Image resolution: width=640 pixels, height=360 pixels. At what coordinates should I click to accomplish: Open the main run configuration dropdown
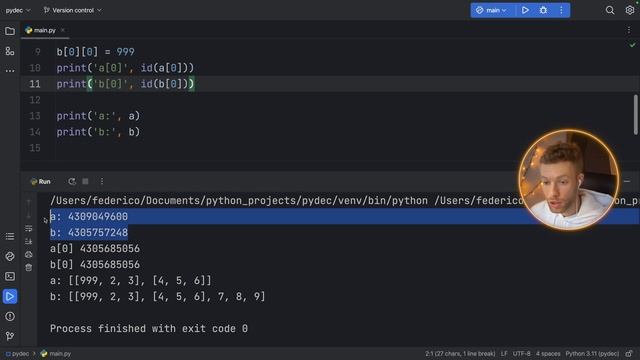[491, 10]
